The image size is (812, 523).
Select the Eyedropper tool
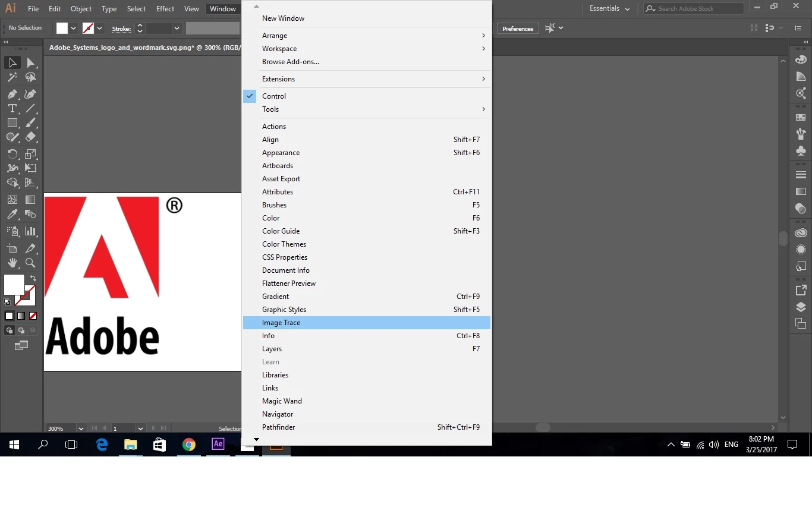point(12,214)
